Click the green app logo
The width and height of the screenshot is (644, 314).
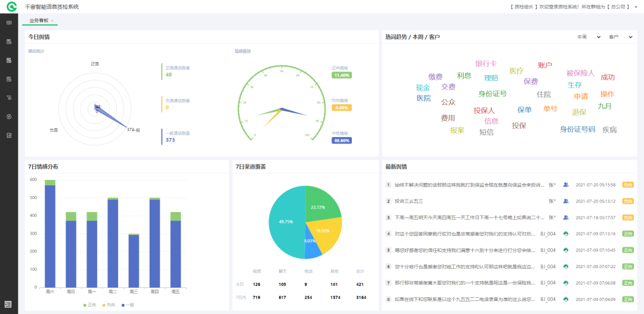click(x=11, y=6)
